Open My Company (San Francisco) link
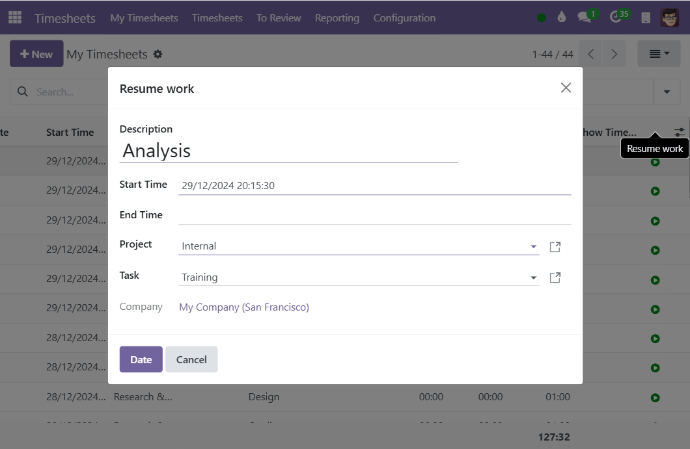Image resolution: width=690 pixels, height=449 pixels. [244, 307]
